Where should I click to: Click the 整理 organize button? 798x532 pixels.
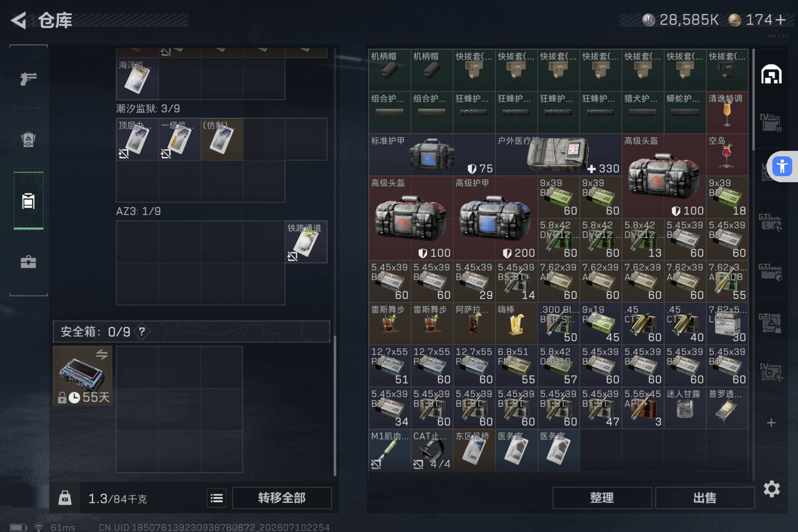pos(602,498)
